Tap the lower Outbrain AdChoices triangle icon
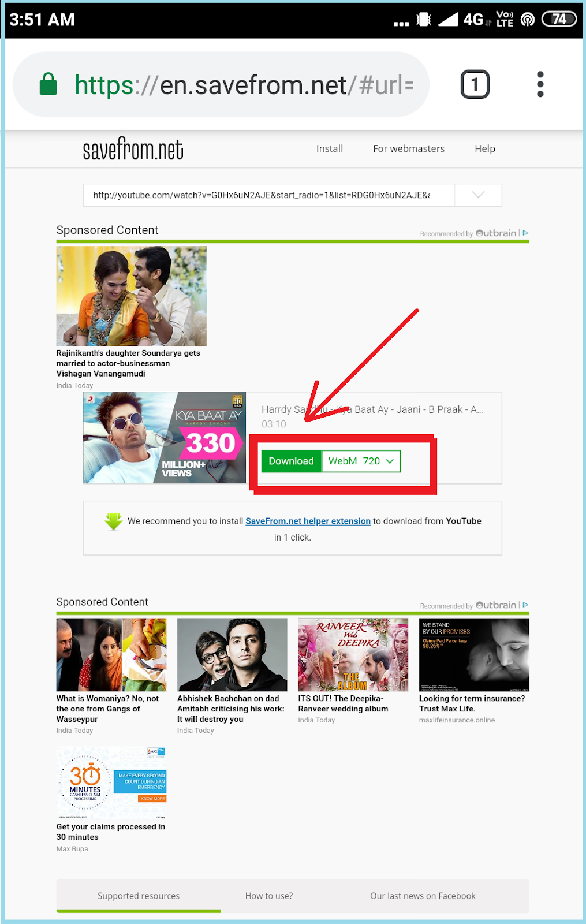586x924 pixels. coord(525,605)
